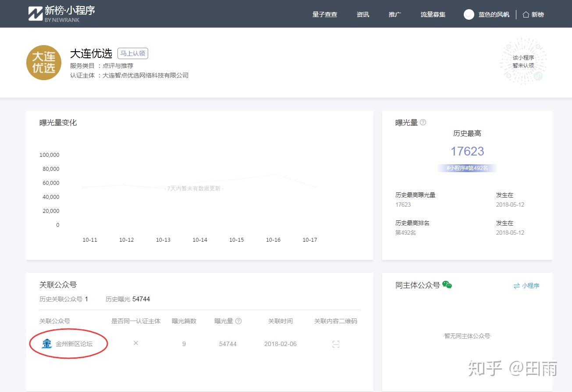Click the 2018-02-06 association date
The width and height of the screenshot is (572, 392).
tap(281, 344)
